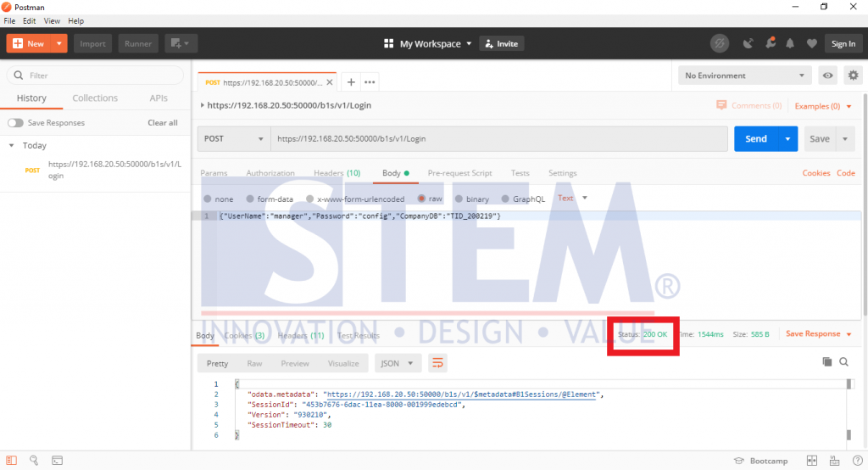Open the JSON response format dropdown
The image size is (868, 470).
click(x=398, y=363)
